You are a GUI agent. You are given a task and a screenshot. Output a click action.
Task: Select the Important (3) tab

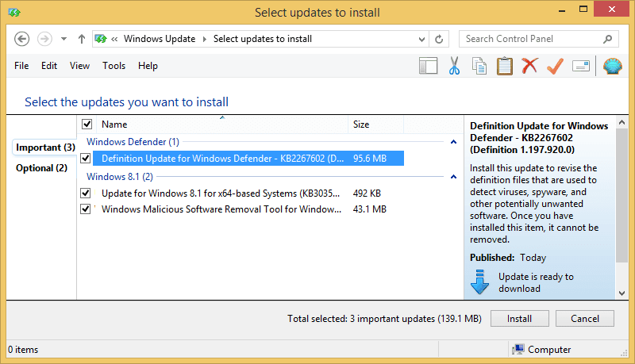[45, 148]
